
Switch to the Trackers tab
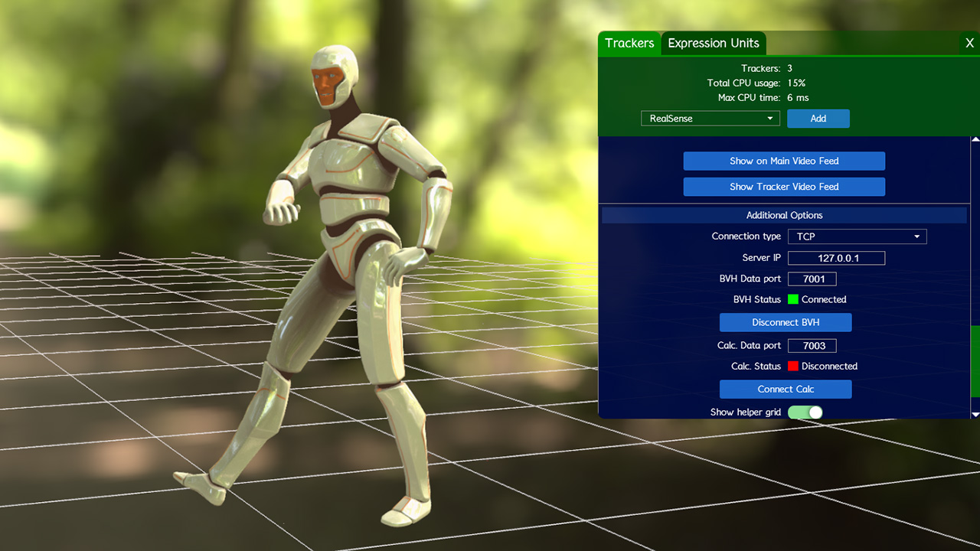[629, 44]
